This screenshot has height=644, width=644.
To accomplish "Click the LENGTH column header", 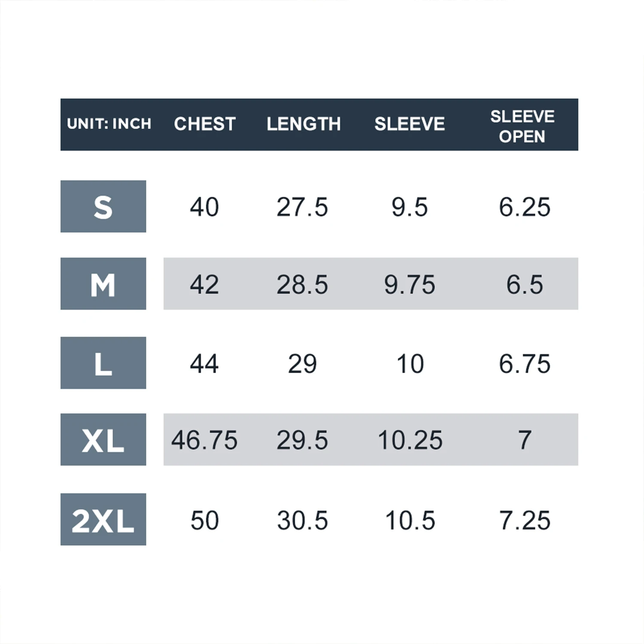I will point(304,124).
